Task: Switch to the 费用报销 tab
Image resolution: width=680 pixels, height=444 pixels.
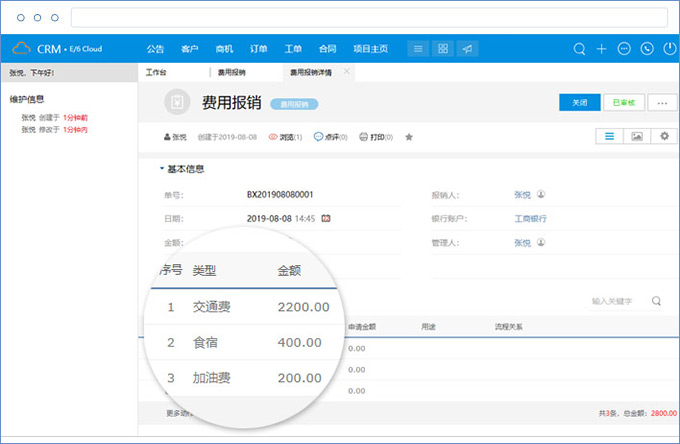Action: (x=230, y=72)
